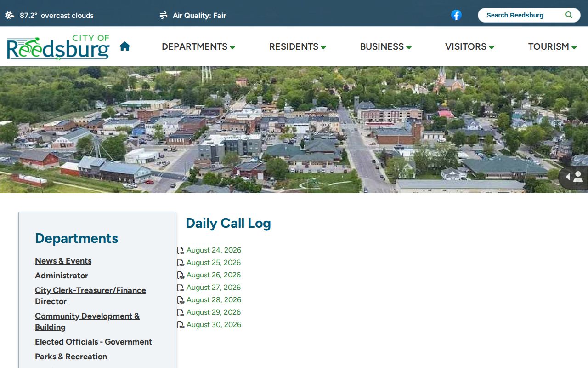Click the Air Quality wind icon
The image size is (588, 368).
[x=163, y=15]
